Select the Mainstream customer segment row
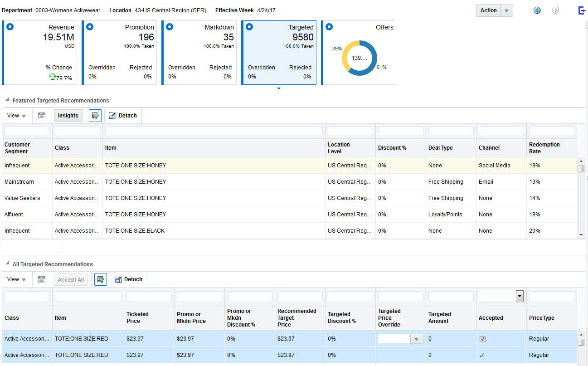The image size is (588, 366). click(x=289, y=182)
